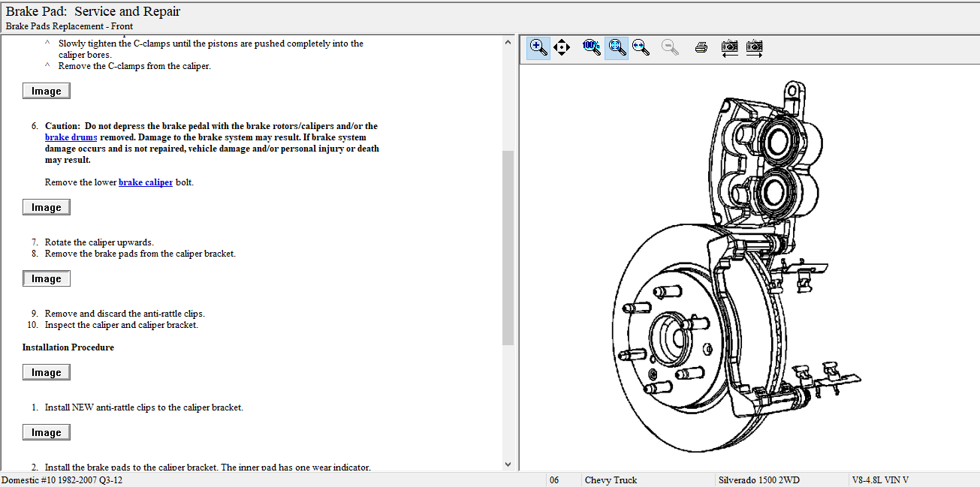Click step Install brake pads to caliper bracket
This screenshot has height=487, width=980.
point(208,467)
